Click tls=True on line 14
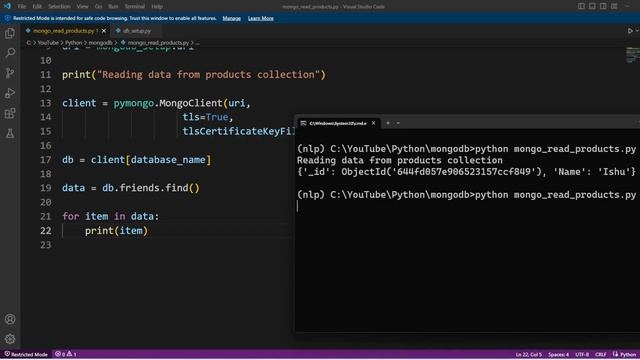 click(205, 117)
